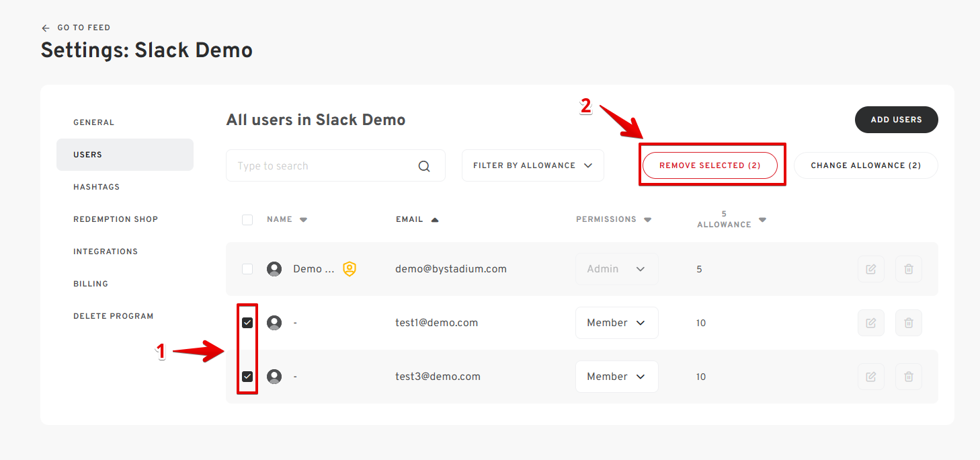This screenshot has height=460, width=980.
Task: Click the avatar icon in test3@demo.com row
Action: click(x=274, y=377)
